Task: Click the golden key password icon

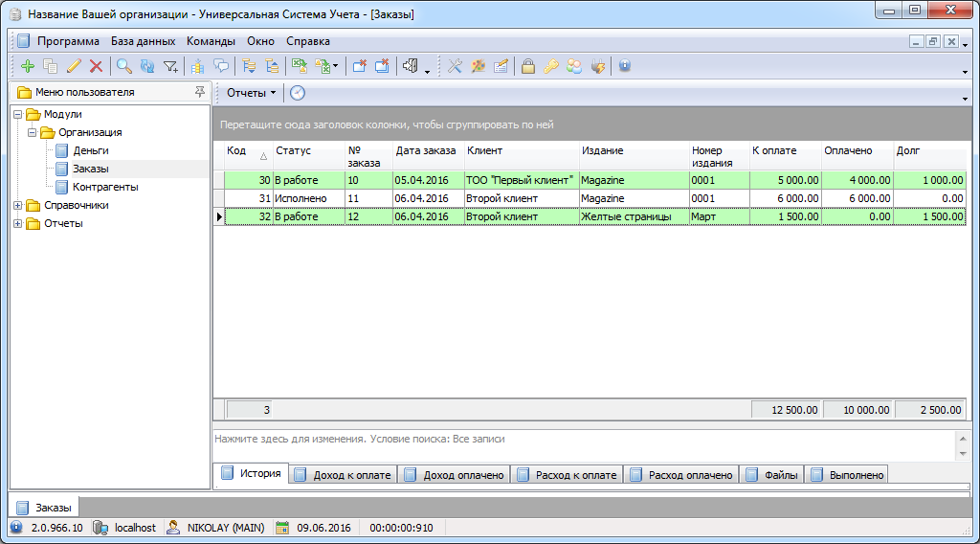Action: (550, 66)
